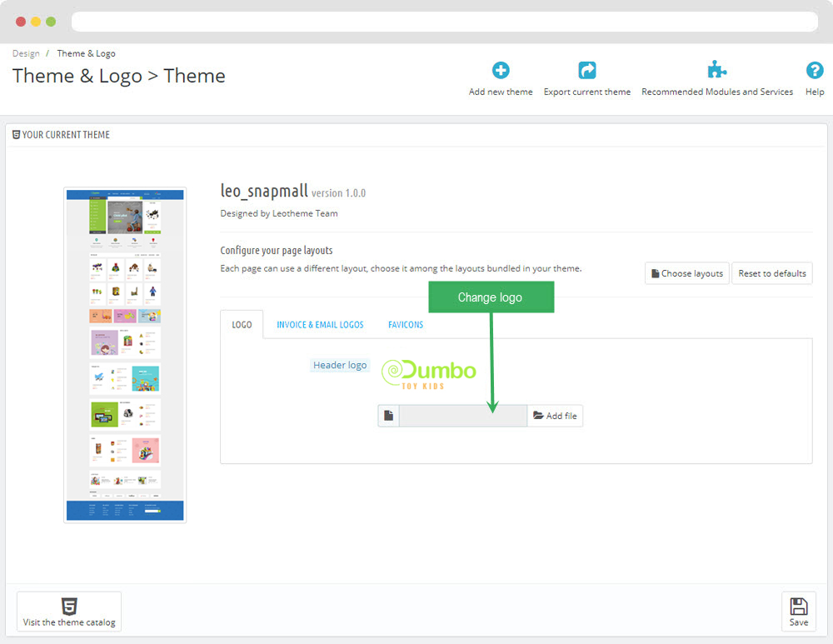Click Reset to defaults button
The height and width of the screenshot is (644, 833).
click(772, 273)
